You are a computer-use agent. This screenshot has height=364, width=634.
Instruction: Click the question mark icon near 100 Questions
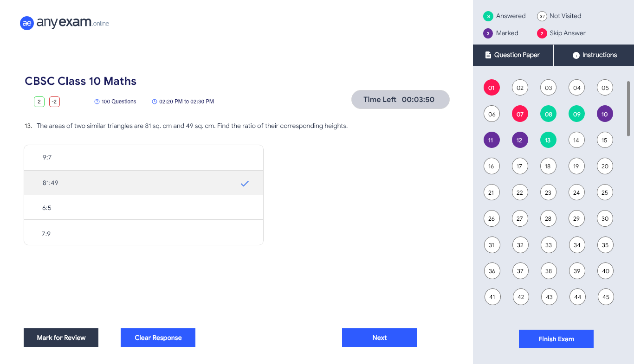(x=97, y=101)
